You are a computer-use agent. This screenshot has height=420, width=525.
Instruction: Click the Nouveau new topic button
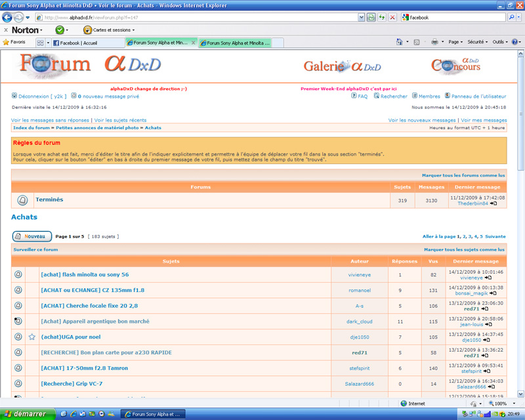[x=31, y=236]
